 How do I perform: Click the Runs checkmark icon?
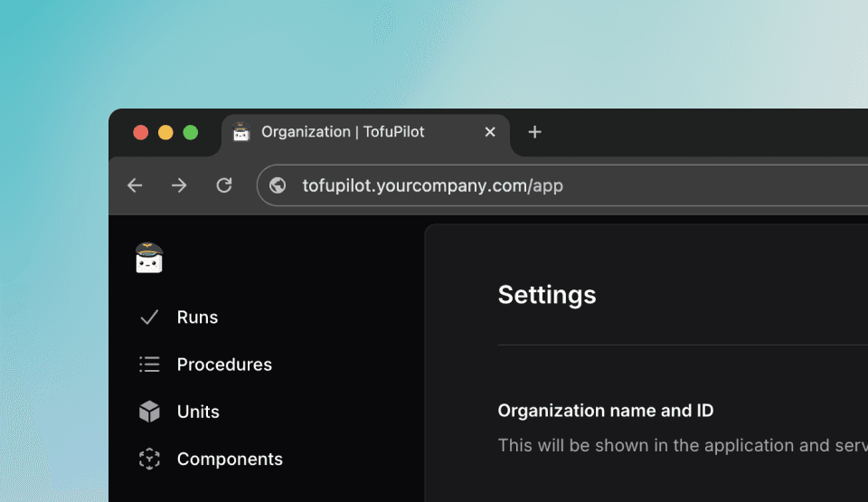[x=149, y=317]
